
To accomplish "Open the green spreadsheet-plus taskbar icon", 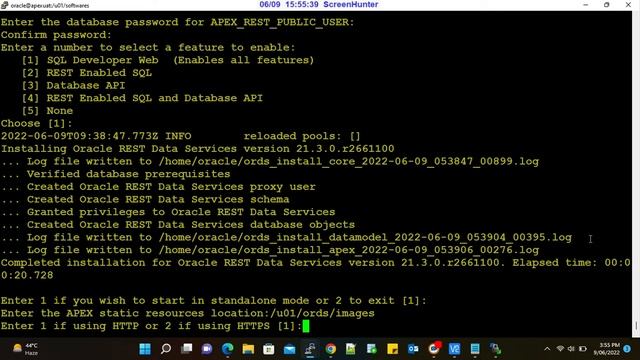I will tap(372, 349).
